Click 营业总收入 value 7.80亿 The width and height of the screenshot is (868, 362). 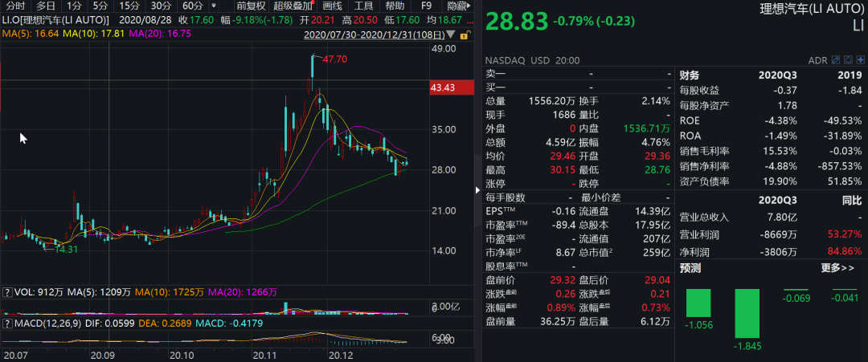click(782, 218)
